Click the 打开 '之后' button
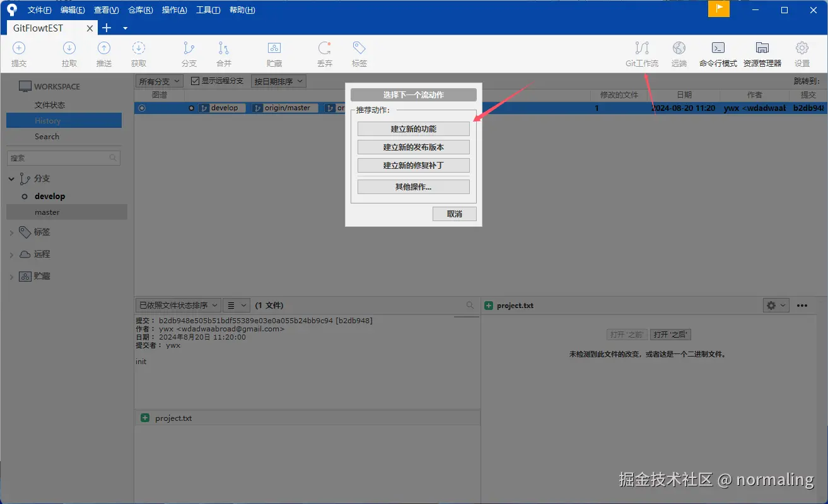Viewport: 828px width, 504px height. [x=671, y=335]
